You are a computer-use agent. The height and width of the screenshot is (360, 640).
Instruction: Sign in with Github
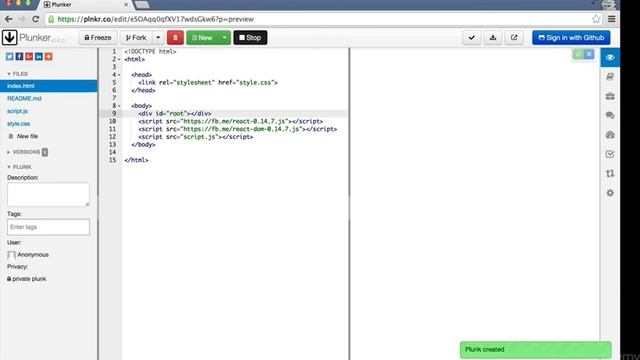(571, 38)
